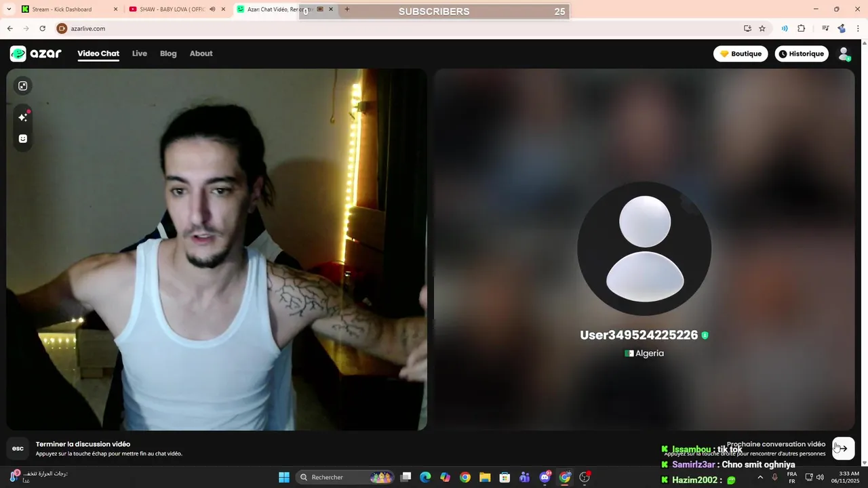Expand local video to fullscreen
The image size is (868, 488).
tap(23, 85)
